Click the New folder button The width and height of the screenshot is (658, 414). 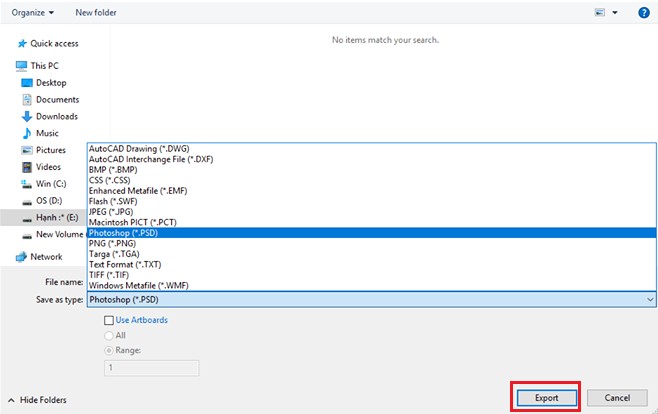point(95,12)
